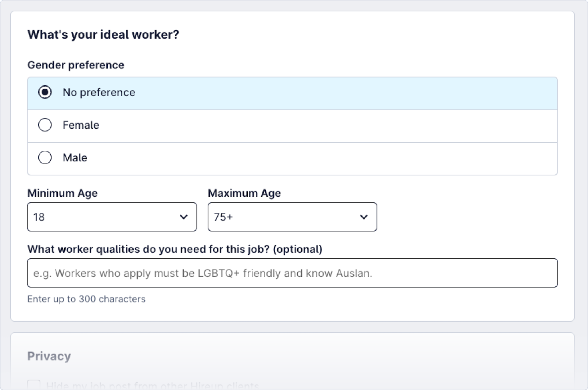Click the highlighted No preference row
This screenshot has height=390, width=588.
(220, 93)
